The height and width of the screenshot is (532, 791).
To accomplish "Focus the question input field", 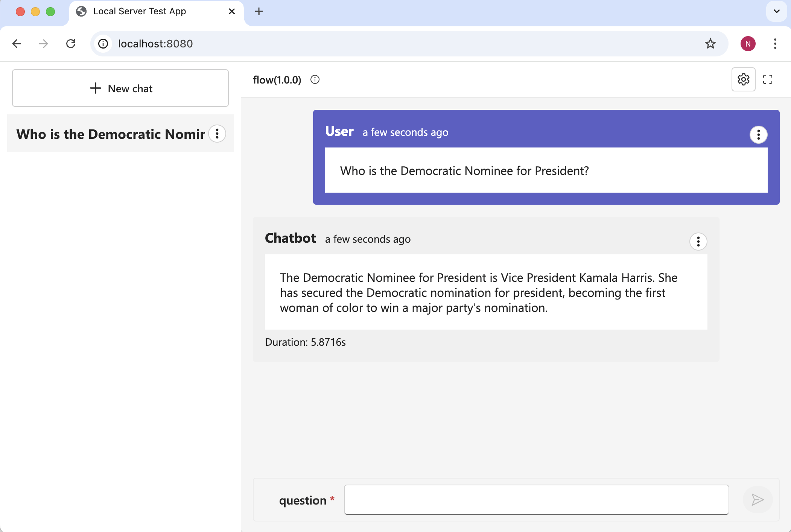I will (x=536, y=500).
